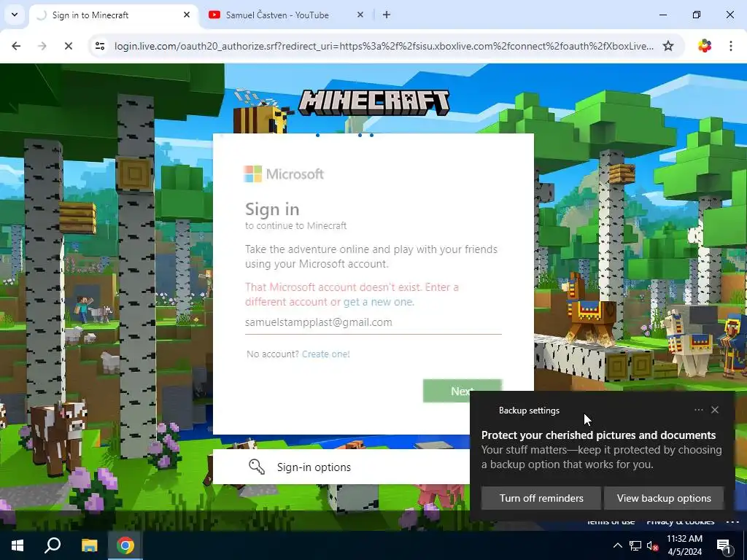Open network status tray icon
The height and width of the screenshot is (560, 747).
(x=635, y=545)
